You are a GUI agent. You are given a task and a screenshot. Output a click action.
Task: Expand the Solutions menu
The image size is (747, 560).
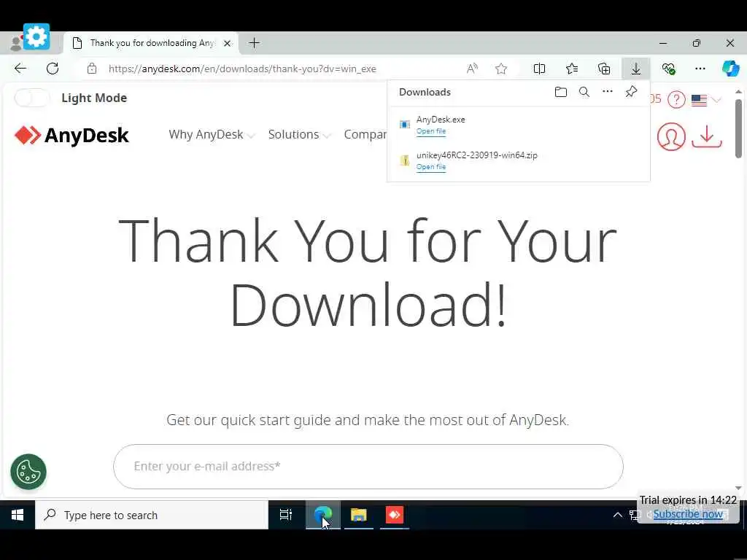299,135
